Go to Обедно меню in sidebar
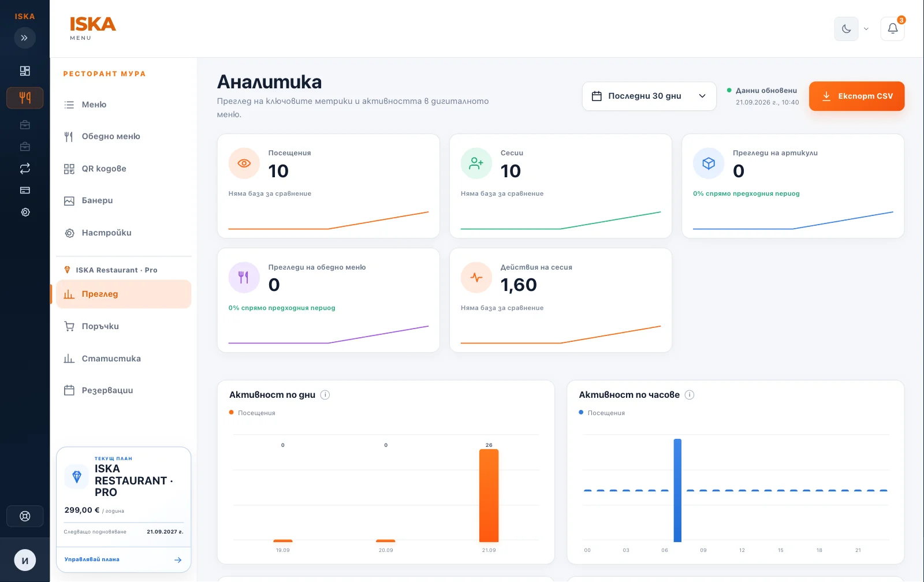Viewport: 924px width, 582px height. pos(124,137)
